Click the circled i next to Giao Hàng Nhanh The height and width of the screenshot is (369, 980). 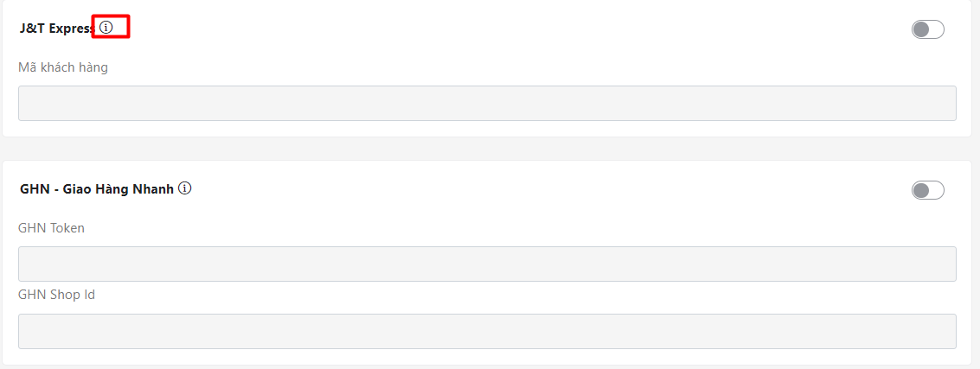[185, 188]
